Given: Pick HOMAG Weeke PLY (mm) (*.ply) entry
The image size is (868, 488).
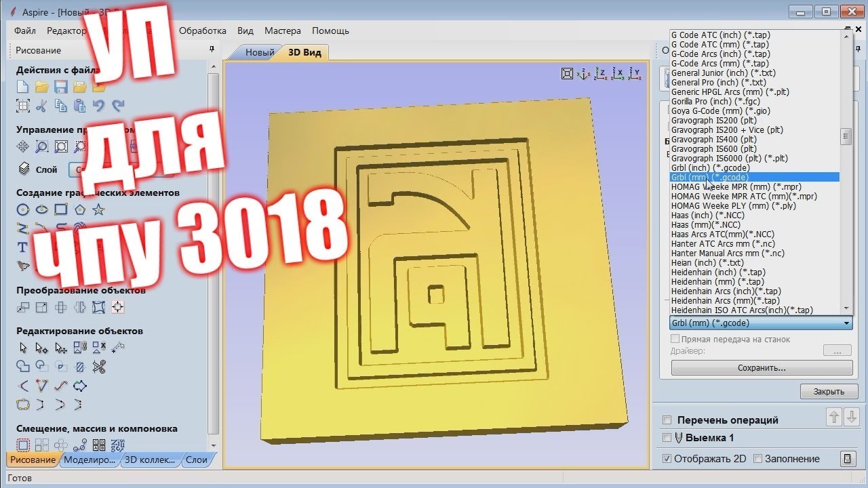Looking at the screenshot, I should (x=754, y=205).
